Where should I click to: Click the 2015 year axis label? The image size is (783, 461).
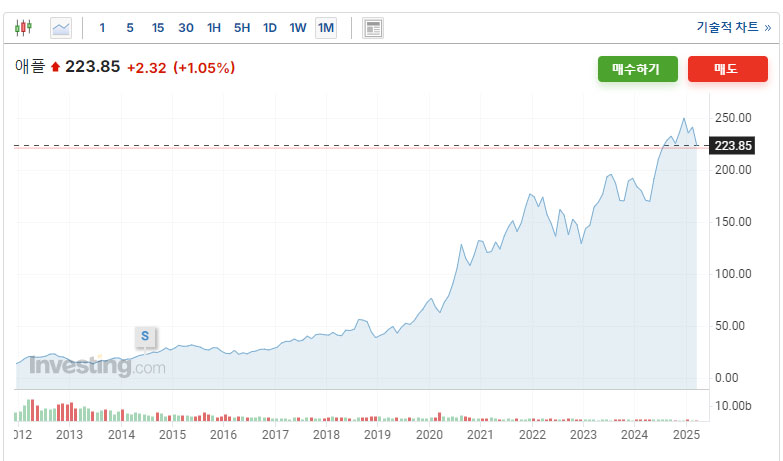172,435
